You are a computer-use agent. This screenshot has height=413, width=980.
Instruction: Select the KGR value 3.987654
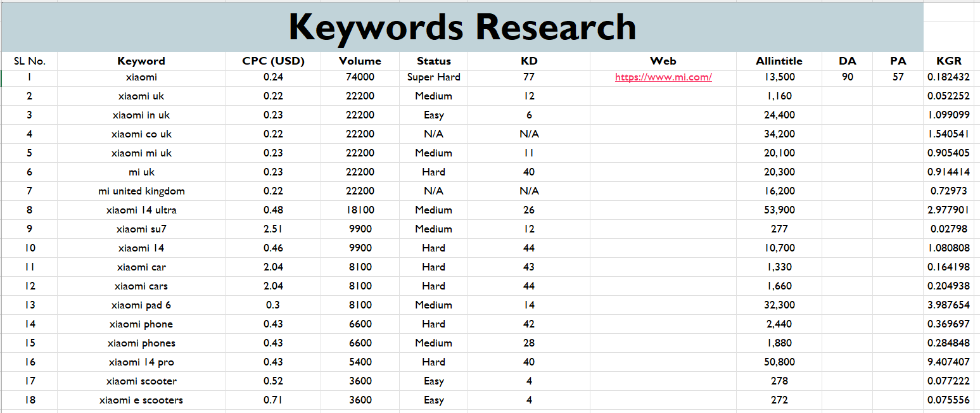[x=949, y=305]
